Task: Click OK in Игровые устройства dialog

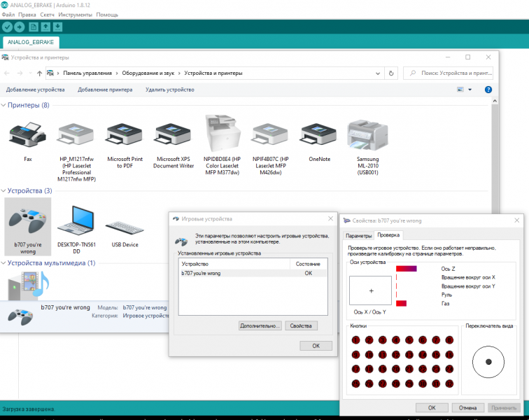Action: (x=316, y=346)
